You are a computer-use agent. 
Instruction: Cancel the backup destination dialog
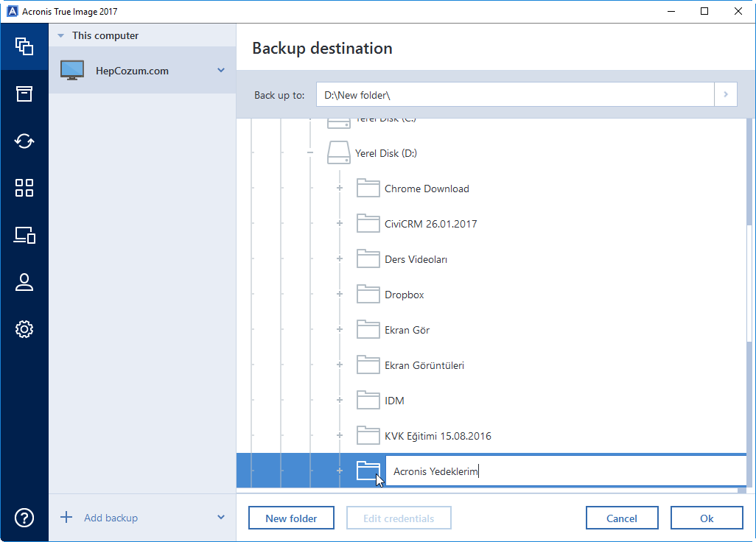point(622,518)
